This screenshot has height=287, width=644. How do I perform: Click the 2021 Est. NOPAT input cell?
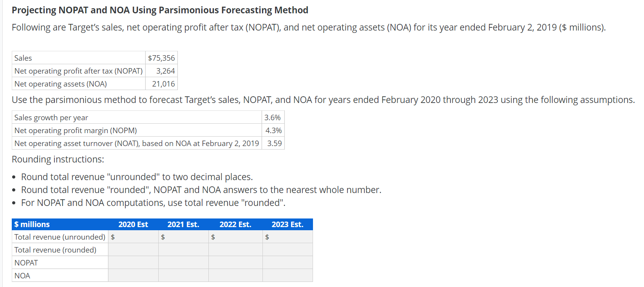tap(184, 263)
